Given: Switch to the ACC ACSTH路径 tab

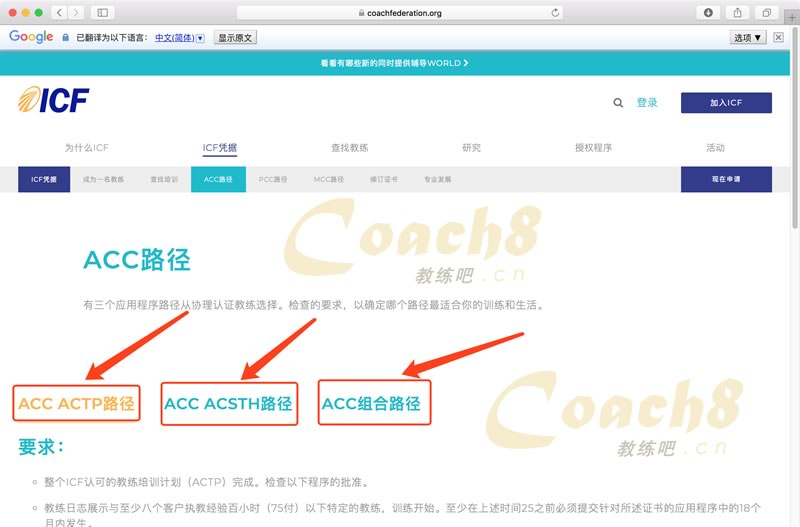Looking at the screenshot, I should 228,404.
